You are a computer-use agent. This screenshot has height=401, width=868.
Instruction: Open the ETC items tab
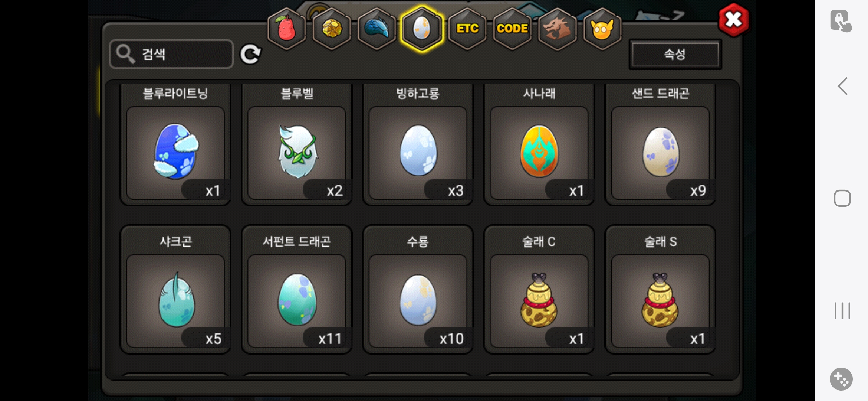467,29
